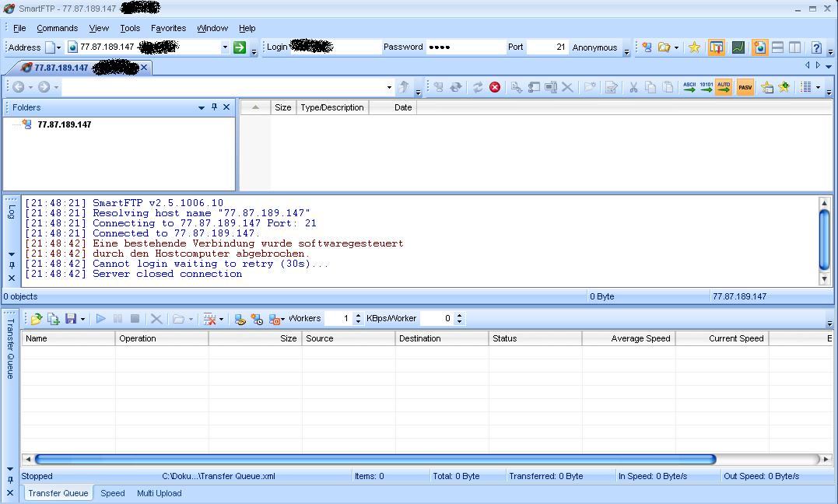Switch to the Multi Upload tab
Viewport: 838px width, 504px height.
(x=160, y=493)
